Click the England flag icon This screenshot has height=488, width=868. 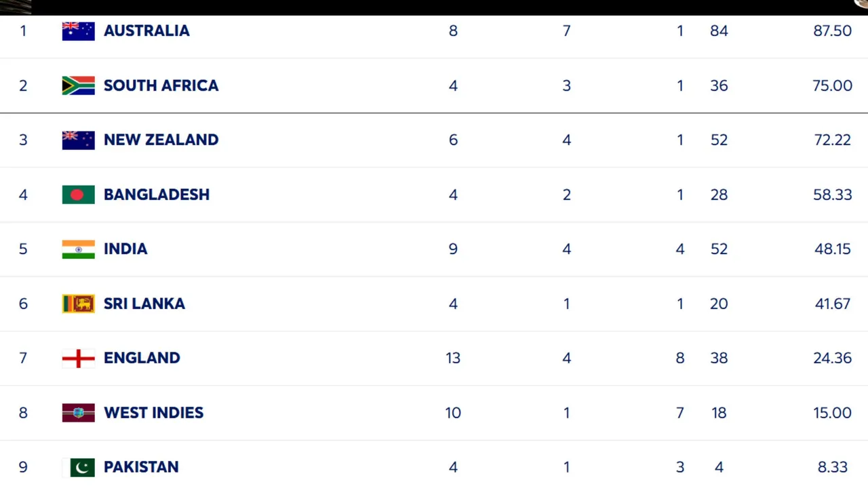78,358
